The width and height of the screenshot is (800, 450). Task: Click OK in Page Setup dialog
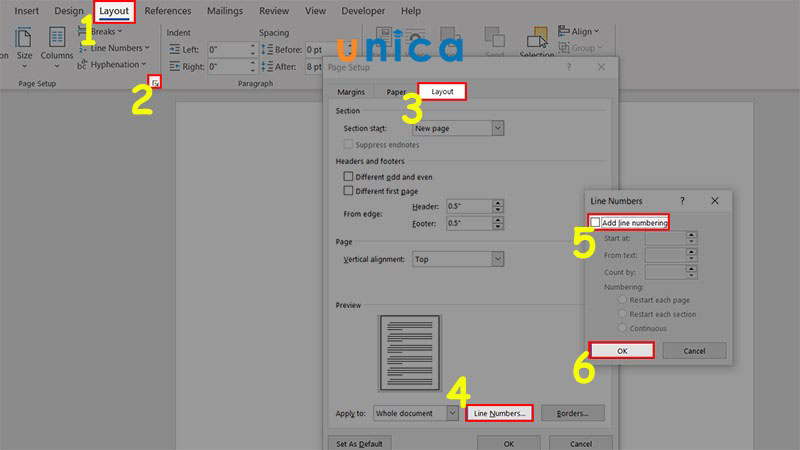(509, 443)
